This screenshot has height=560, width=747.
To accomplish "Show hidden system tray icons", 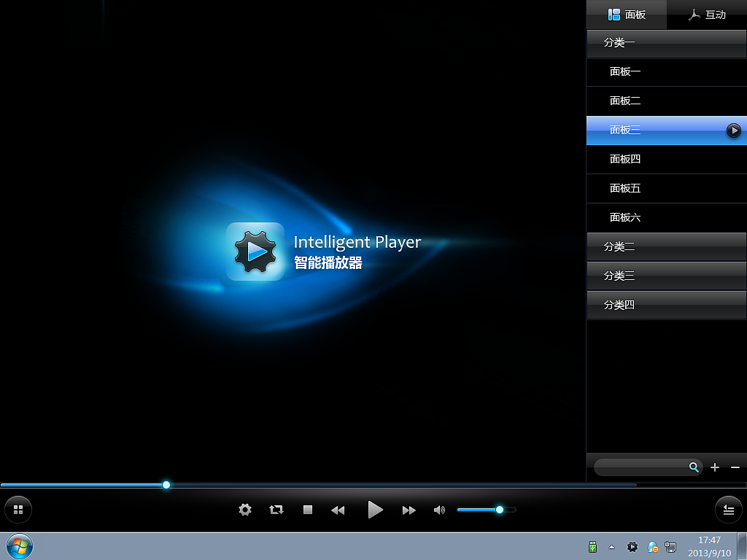I will click(x=611, y=547).
